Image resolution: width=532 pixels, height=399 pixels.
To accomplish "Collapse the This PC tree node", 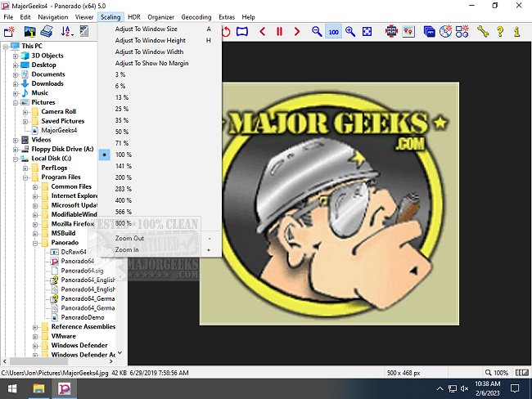I will pos(6,47).
